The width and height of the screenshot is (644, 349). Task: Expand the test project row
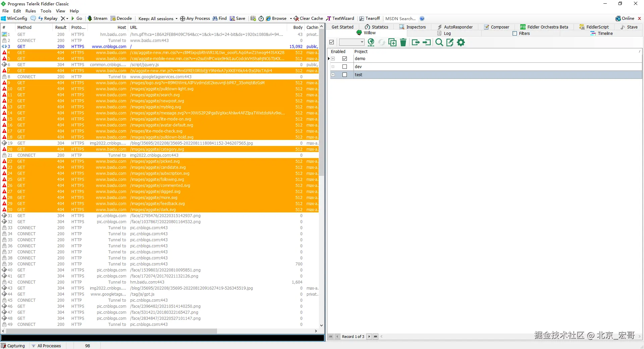click(333, 75)
